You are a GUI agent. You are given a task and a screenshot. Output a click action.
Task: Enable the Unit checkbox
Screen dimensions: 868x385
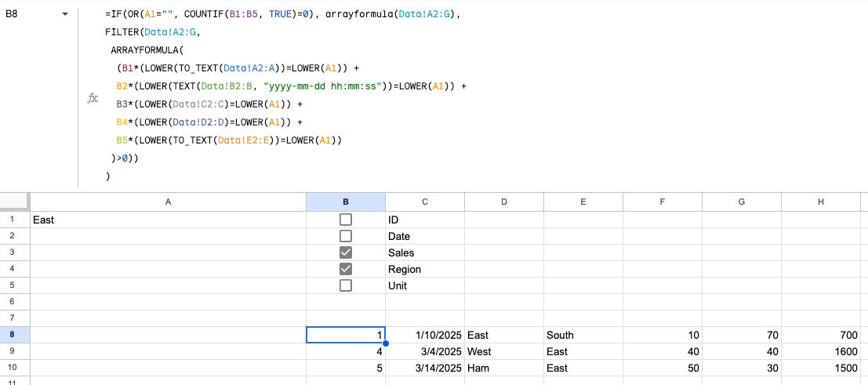[x=346, y=286]
